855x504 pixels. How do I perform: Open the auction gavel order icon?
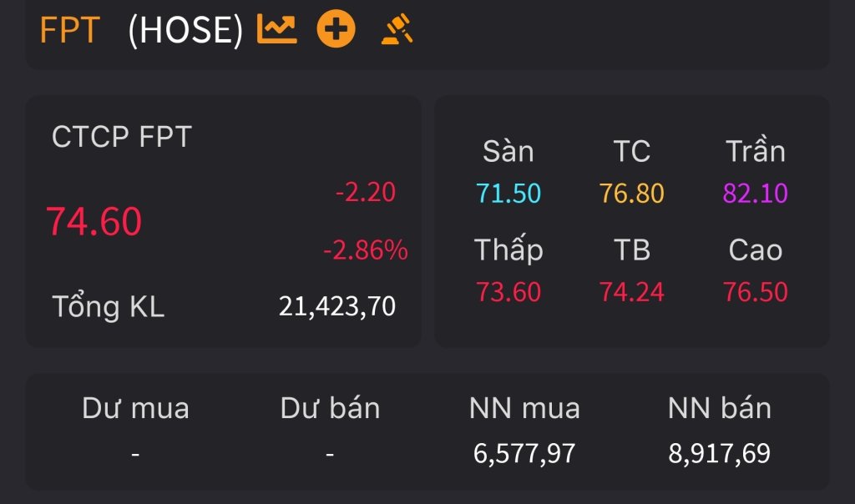397,29
